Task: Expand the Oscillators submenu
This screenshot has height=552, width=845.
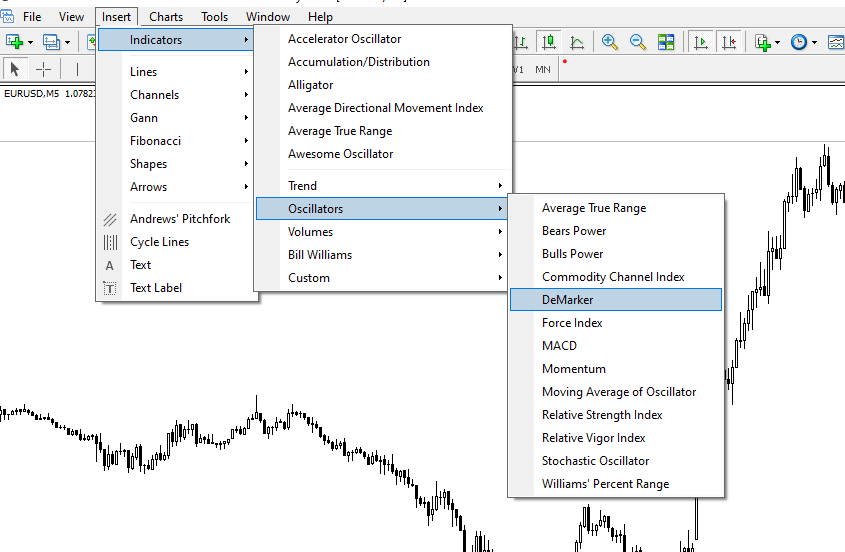Action: click(382, 209)
